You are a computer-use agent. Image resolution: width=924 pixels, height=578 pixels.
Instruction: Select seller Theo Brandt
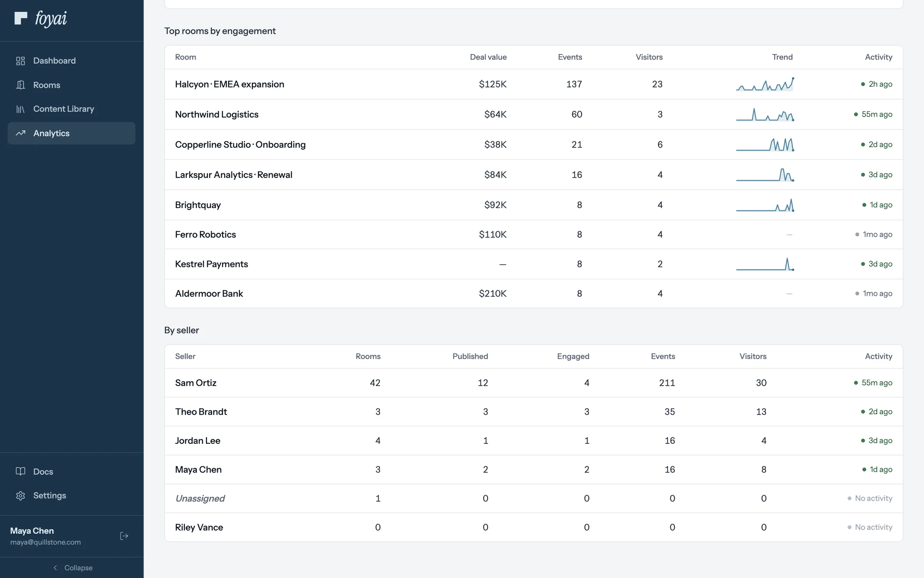[x=201, y=412]
